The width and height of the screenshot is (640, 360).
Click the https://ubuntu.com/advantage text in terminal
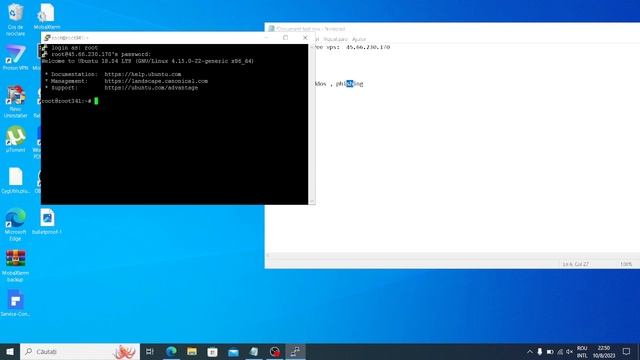click(151, 87)
